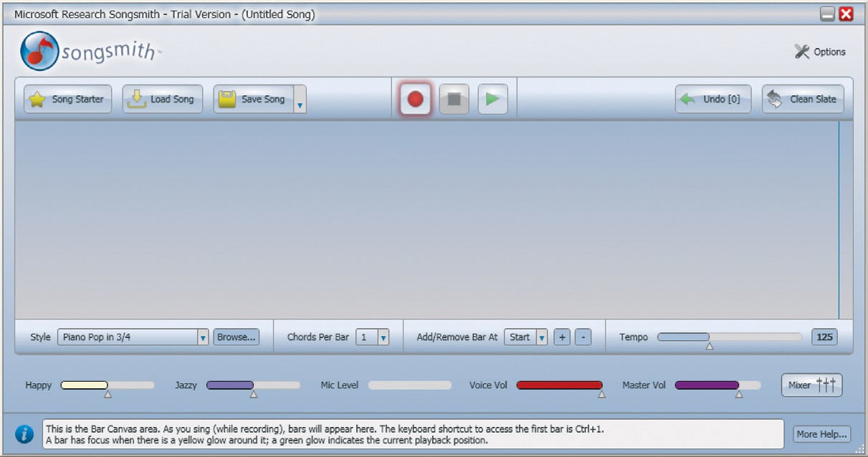Click the tempo value 125 field
This screenshot has width=868, height=457.
pyautogui.click(x=824, y=337)
